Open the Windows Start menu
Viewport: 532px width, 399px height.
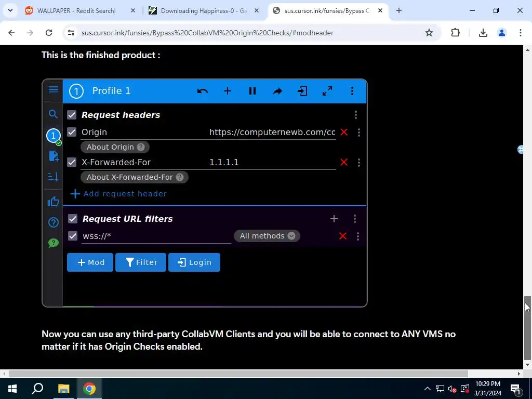(x=12, y=389)
